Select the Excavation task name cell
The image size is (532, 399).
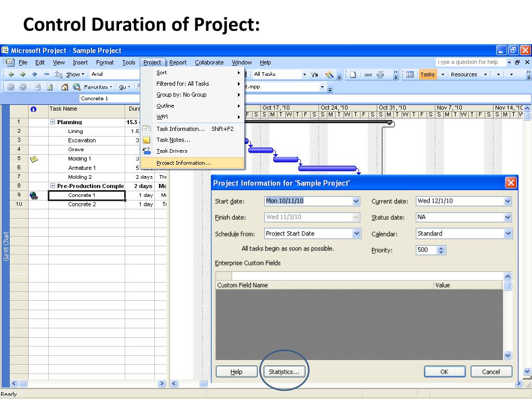(x=87, y=140)
